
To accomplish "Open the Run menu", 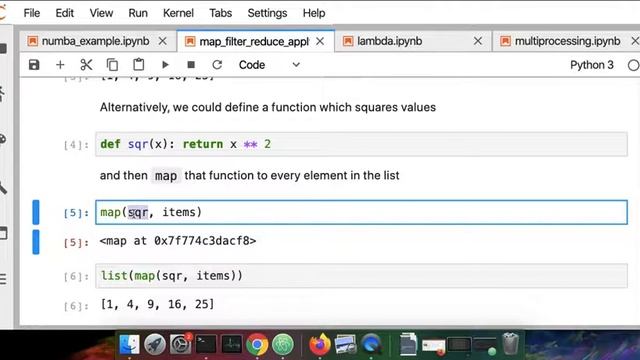I will click(138, 13).
